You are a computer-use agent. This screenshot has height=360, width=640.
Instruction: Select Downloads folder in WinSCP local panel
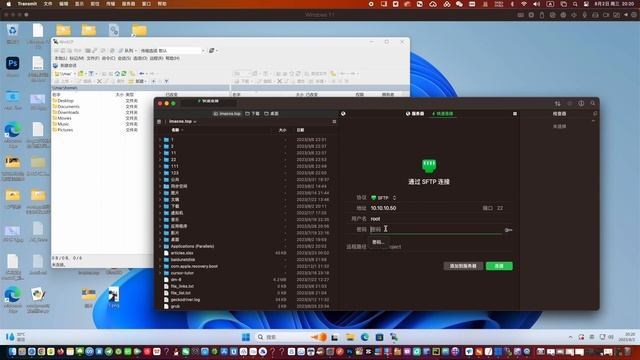[68, 112]
